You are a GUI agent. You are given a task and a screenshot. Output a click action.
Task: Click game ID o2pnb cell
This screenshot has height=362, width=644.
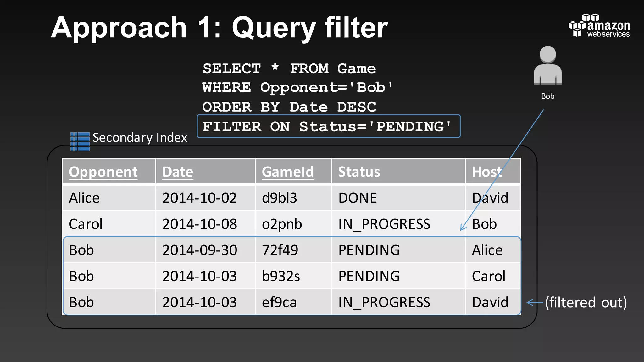point(282,224)
